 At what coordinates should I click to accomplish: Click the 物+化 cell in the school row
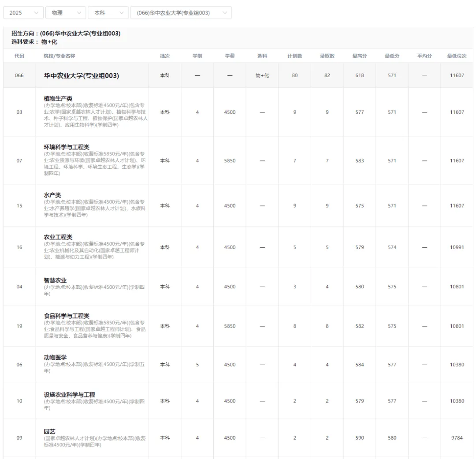coord(262,75)
